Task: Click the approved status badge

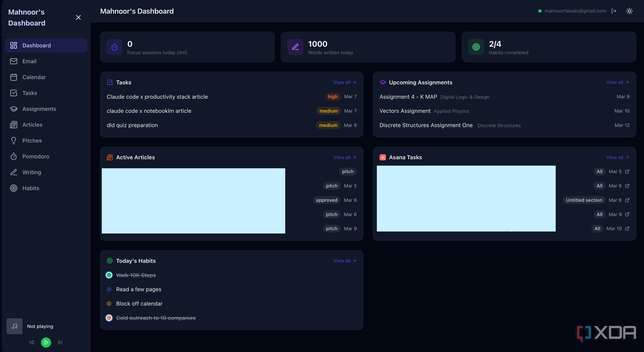Action: 326,200
